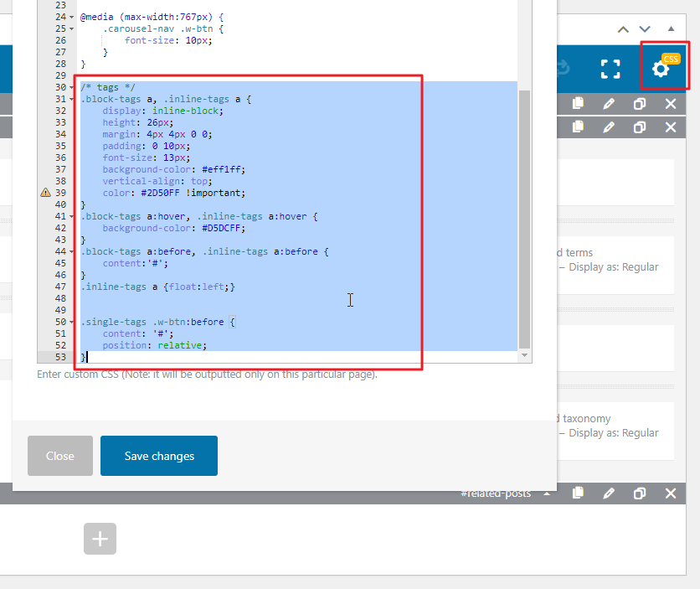700x589 pixels.
Task: Click the copy icon in second gray row
Action: [x=578, y=127]
